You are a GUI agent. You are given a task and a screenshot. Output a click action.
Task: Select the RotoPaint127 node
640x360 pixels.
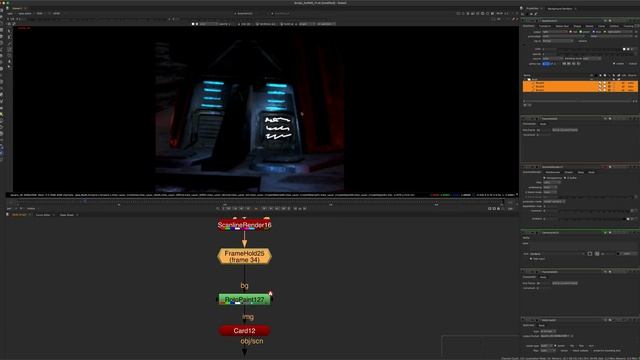244,300
